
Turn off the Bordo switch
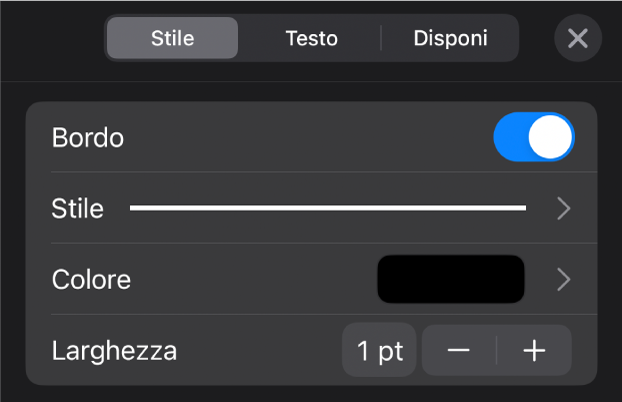pyautogui.click(x=534, y=137)
